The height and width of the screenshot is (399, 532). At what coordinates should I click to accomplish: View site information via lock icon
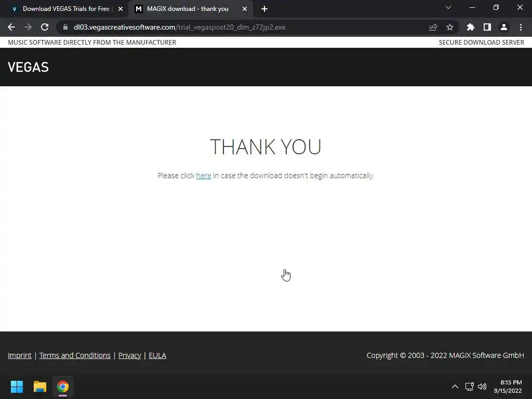(x=65, y=27)
